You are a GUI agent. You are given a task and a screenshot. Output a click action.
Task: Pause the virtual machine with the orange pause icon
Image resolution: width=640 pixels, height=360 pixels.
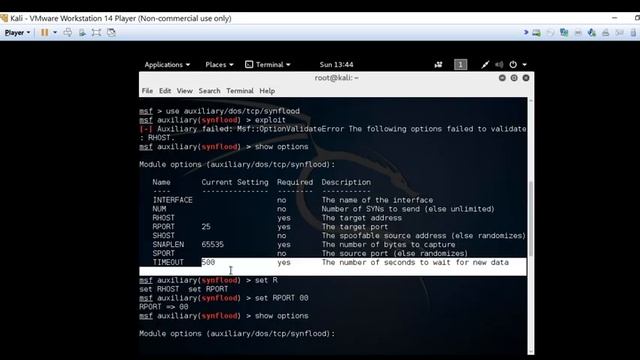coord(44,33)
